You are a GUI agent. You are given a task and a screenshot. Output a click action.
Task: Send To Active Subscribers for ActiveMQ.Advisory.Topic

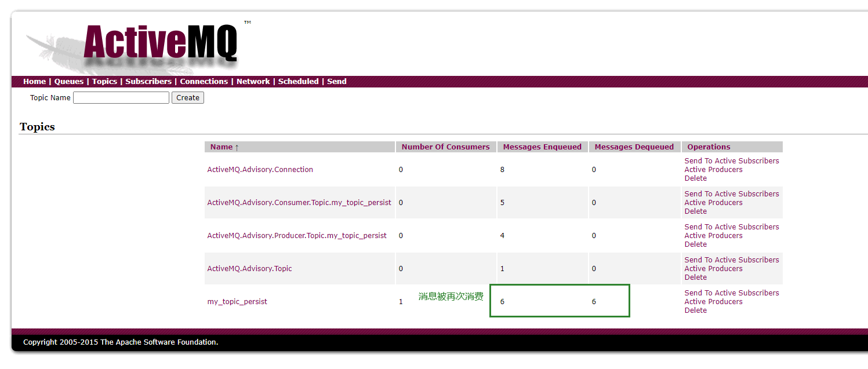click(x=732, y=260)
